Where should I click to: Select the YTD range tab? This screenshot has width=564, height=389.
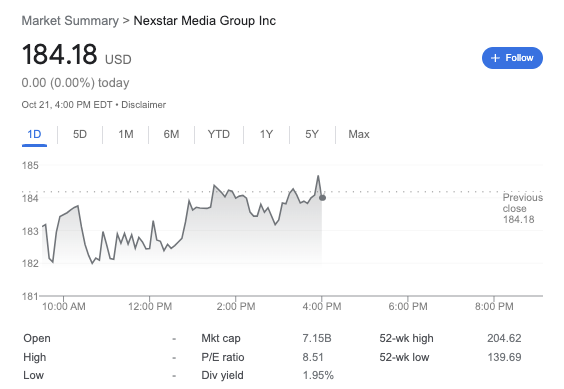219,134
